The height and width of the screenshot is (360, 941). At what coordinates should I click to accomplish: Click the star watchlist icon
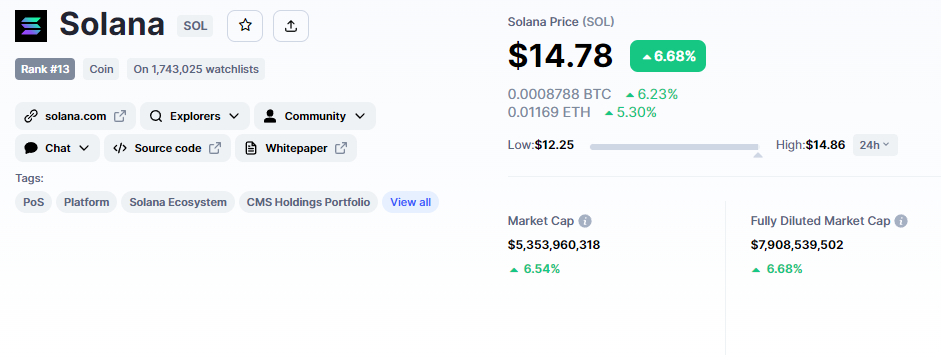coord(245,26)
